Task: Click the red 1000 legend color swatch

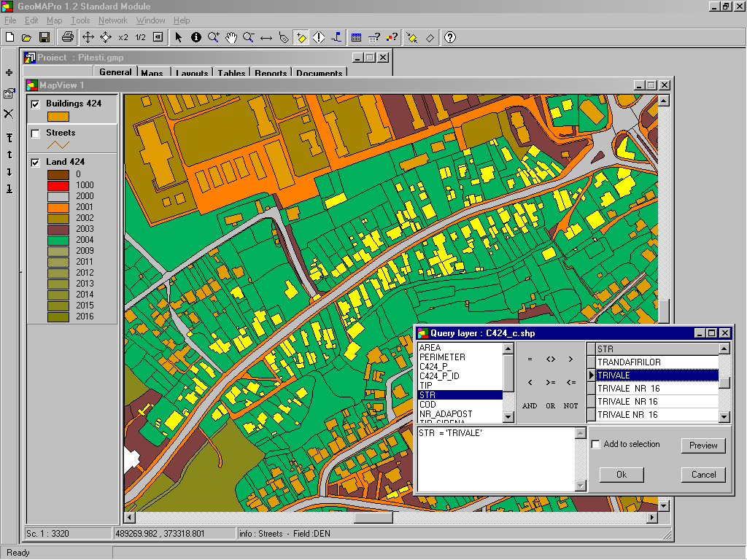Action: pos(58,185)
